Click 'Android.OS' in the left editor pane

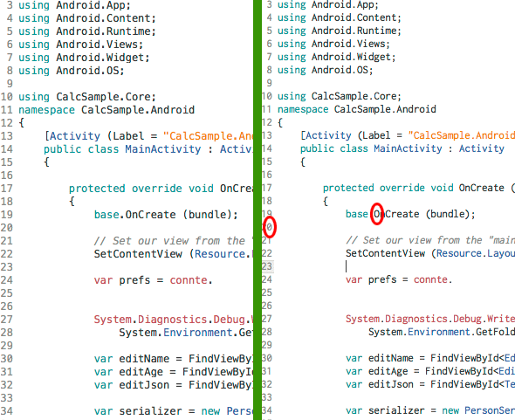point(86,71)
